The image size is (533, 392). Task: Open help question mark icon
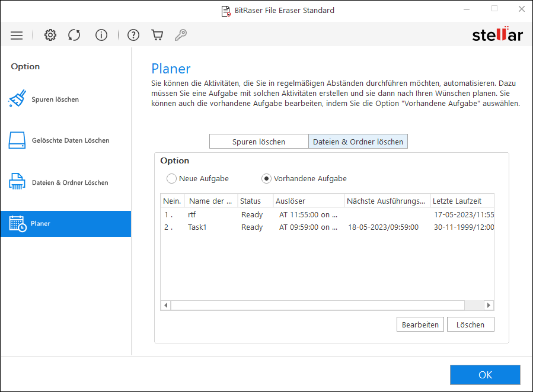pos(133,35)
